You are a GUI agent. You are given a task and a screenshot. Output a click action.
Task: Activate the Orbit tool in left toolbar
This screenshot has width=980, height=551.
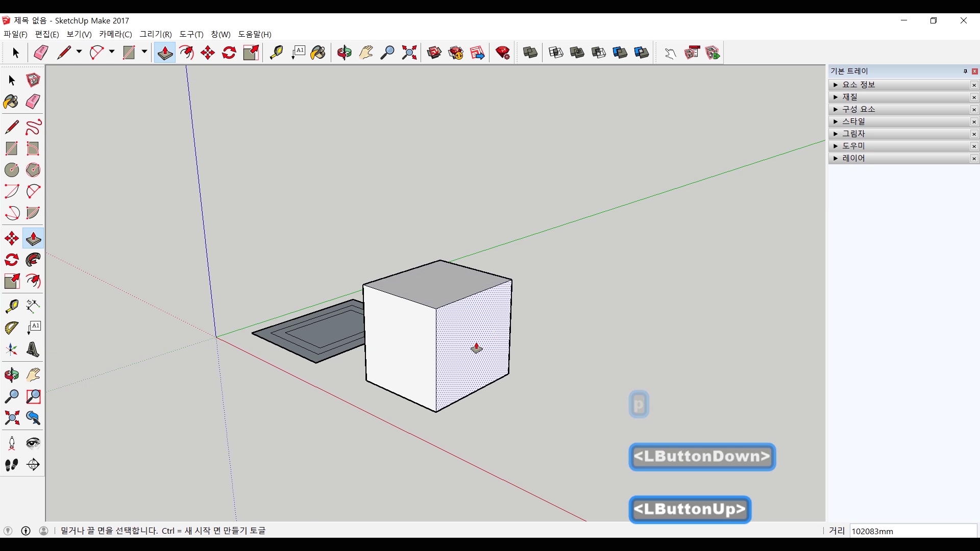[11, 375]
